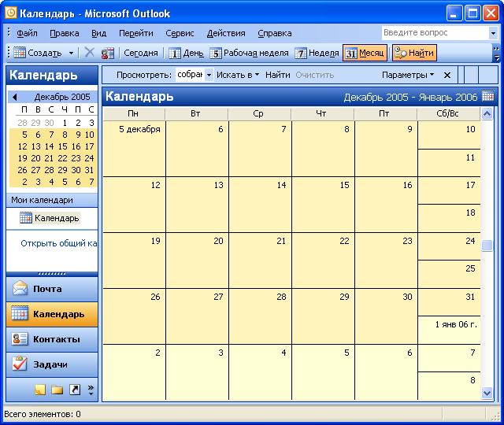Select the 25 December Sunday cell

tap(449, 274)
